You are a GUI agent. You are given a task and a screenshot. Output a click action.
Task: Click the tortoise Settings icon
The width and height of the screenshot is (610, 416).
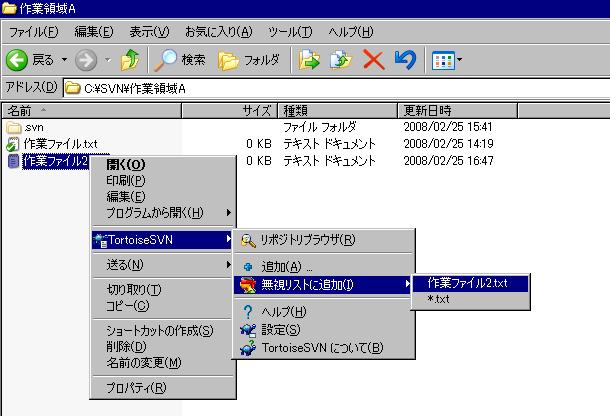(x=248, y=330)
